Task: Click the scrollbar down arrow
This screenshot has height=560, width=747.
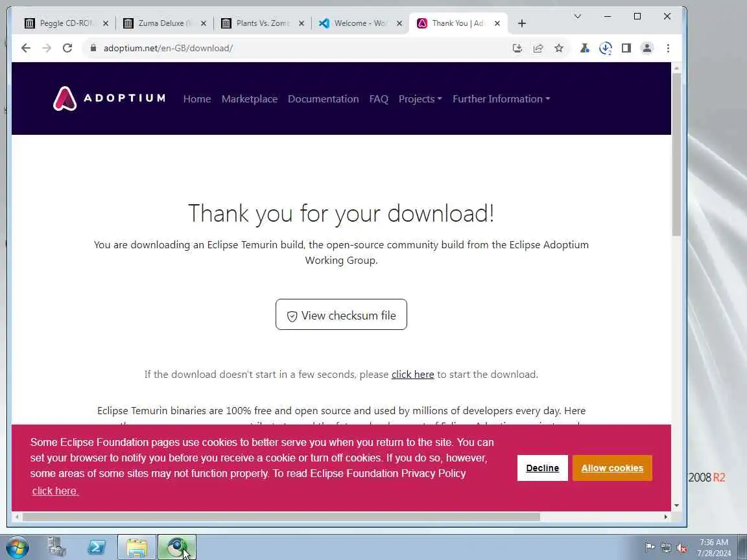Action: [x=676, y=506]
